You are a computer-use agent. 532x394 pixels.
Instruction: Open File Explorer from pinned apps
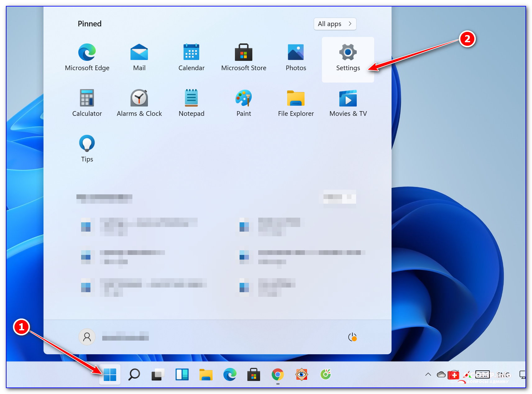pos(296,104)
